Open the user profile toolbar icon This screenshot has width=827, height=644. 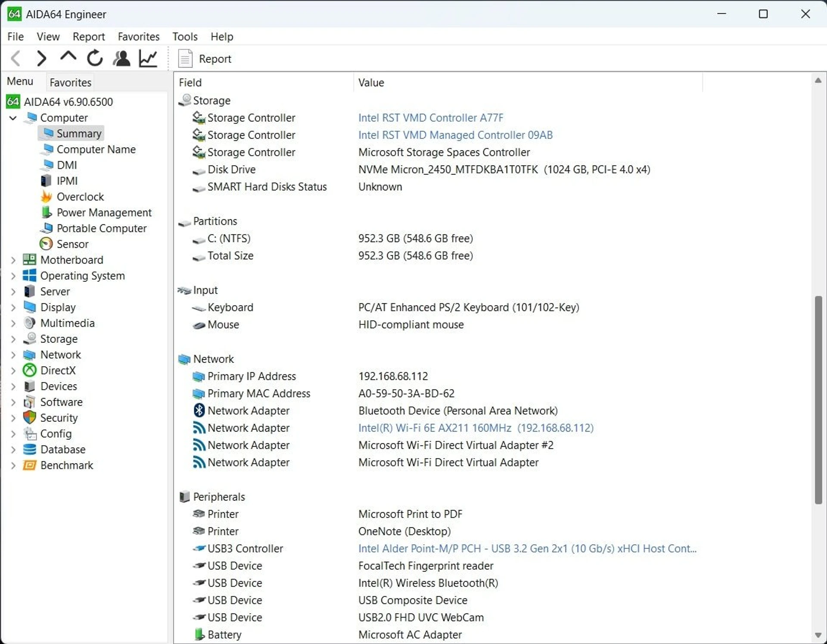(x=121, y=58)
